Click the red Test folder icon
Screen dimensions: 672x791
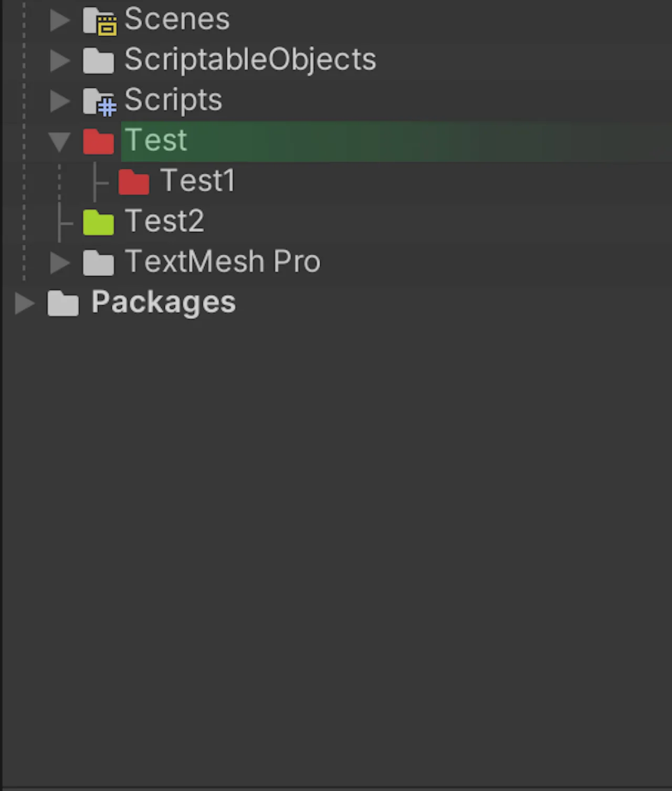click(x=98, y=142)
